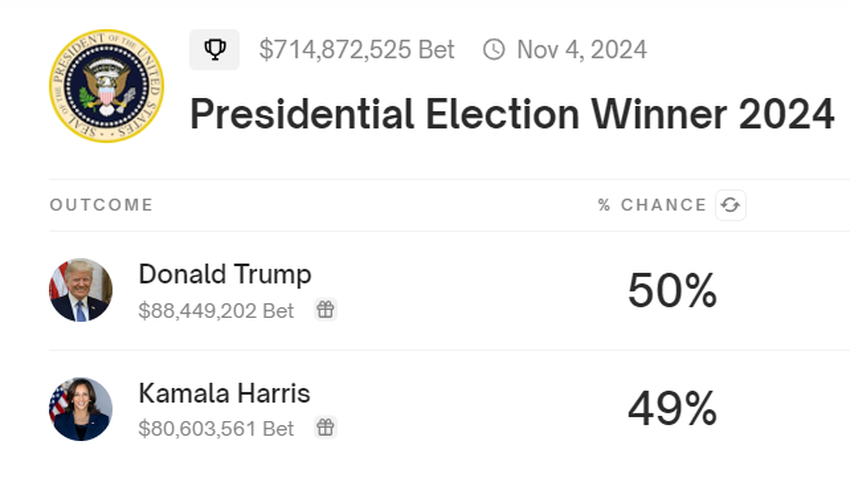Viewport: 850px width, 490px height.
Task: Click the presidential seal logo
Action: pos(106,85)
